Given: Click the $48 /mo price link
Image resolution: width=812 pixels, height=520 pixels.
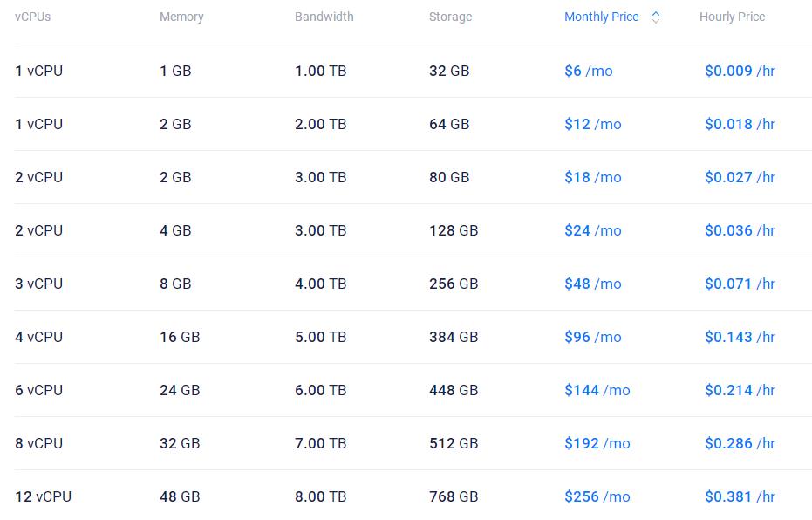Looking at the screenshot, I should pyautogui.click(x=592, y=284).
